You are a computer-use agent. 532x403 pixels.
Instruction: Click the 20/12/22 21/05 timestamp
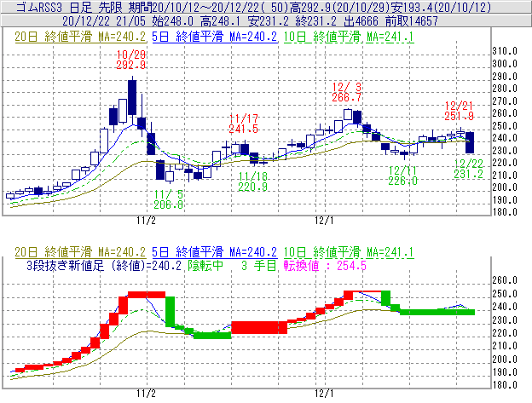104,21
